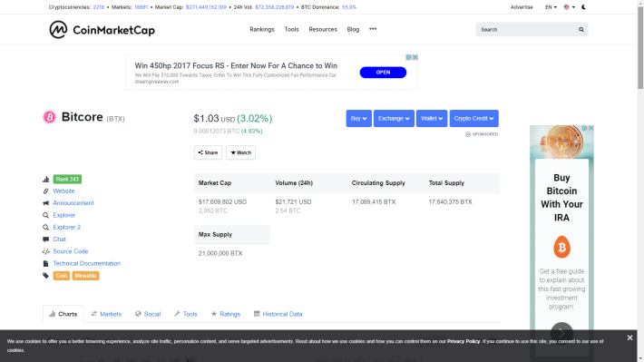
Task: Open the Announcement link
Action: (x=73, y=203)
